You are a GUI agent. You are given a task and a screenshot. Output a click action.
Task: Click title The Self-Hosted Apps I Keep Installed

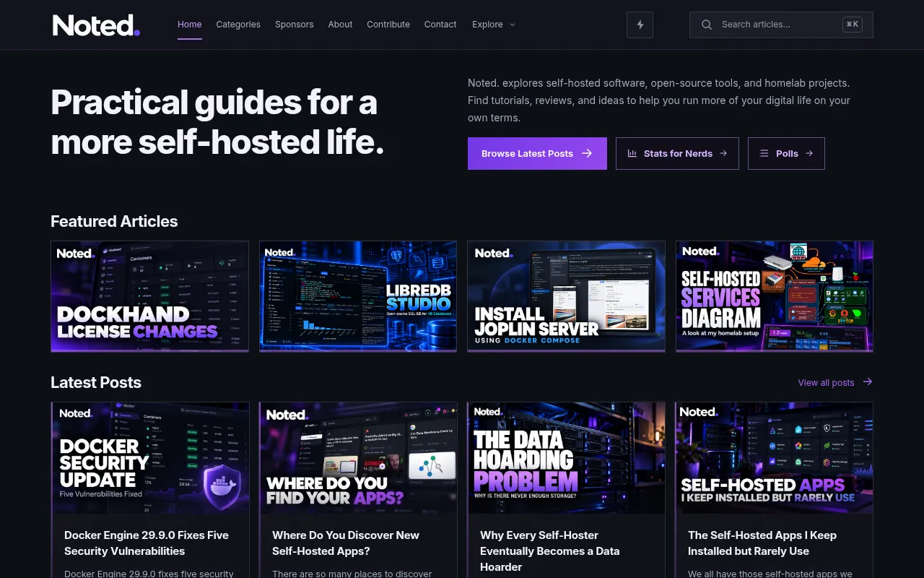click(x=762, y=543)
